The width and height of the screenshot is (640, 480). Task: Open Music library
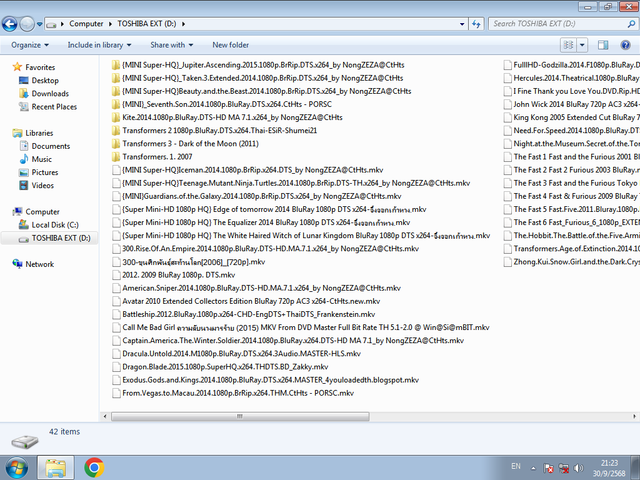tap(42, 159)
